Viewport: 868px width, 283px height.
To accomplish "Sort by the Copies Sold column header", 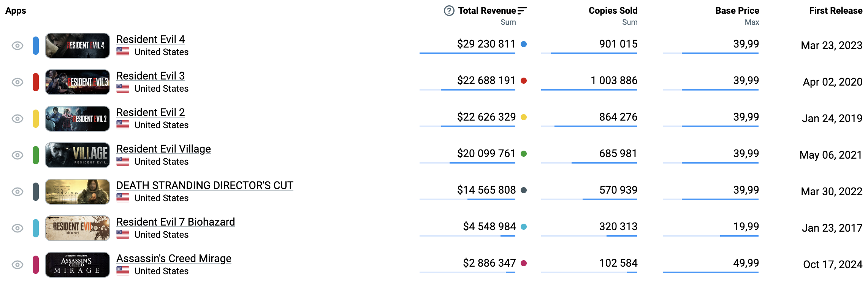I will pyautogui.click(x=613, y=11).
